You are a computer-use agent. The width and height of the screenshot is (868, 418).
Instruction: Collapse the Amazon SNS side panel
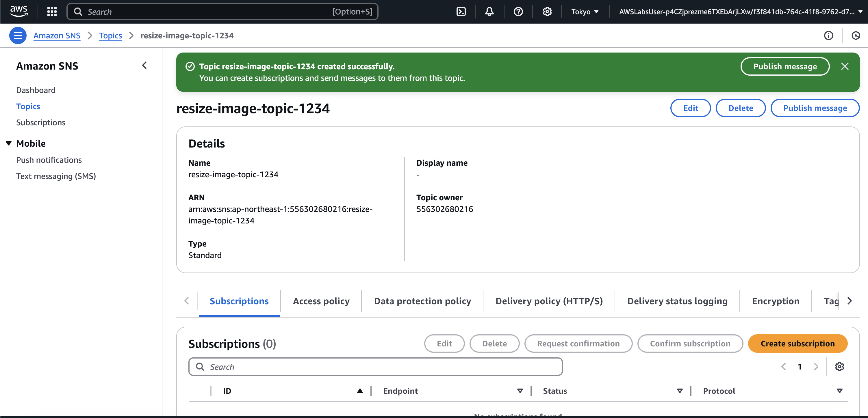[144, 65]
